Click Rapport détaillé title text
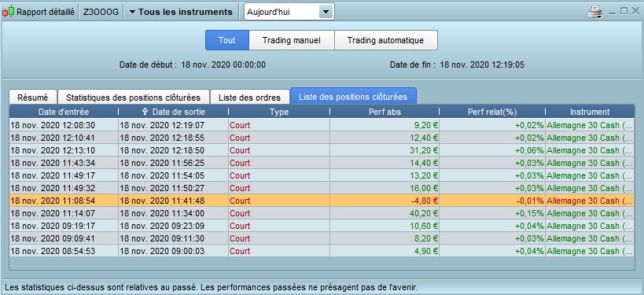 [x=46, y=12]
